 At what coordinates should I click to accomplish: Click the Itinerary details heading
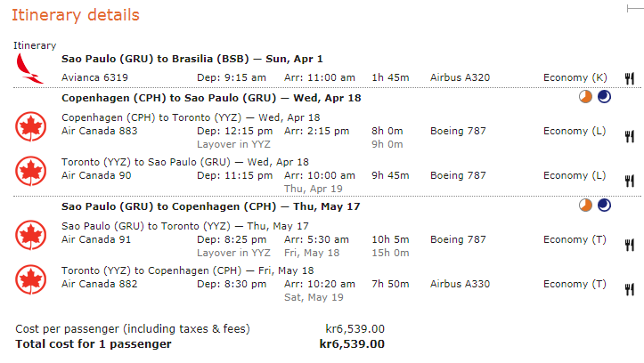76,15
